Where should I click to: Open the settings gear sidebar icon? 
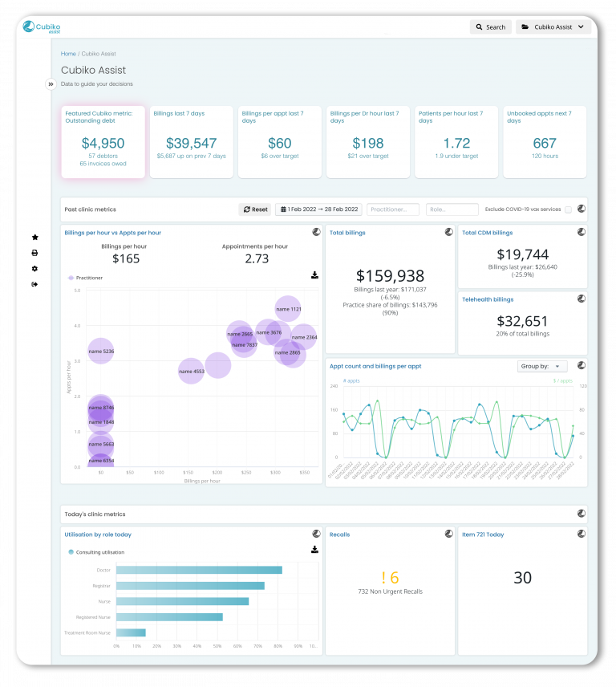pyautogui.click(x=35, y=269)
